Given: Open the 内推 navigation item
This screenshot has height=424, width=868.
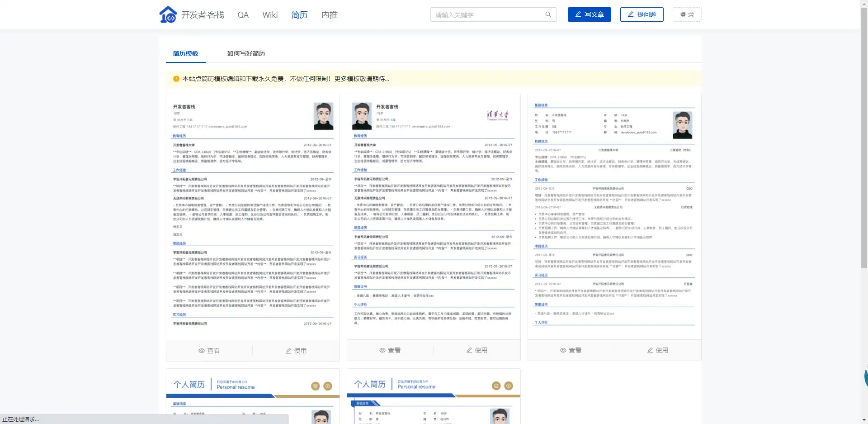Looking at the screenshot, I should tap(330, 15).
